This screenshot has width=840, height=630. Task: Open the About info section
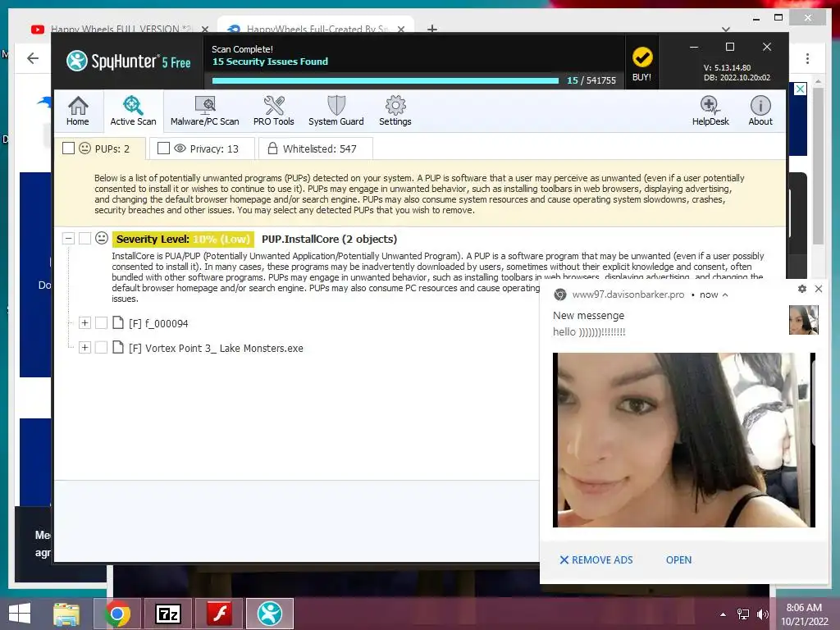(760, 111)
